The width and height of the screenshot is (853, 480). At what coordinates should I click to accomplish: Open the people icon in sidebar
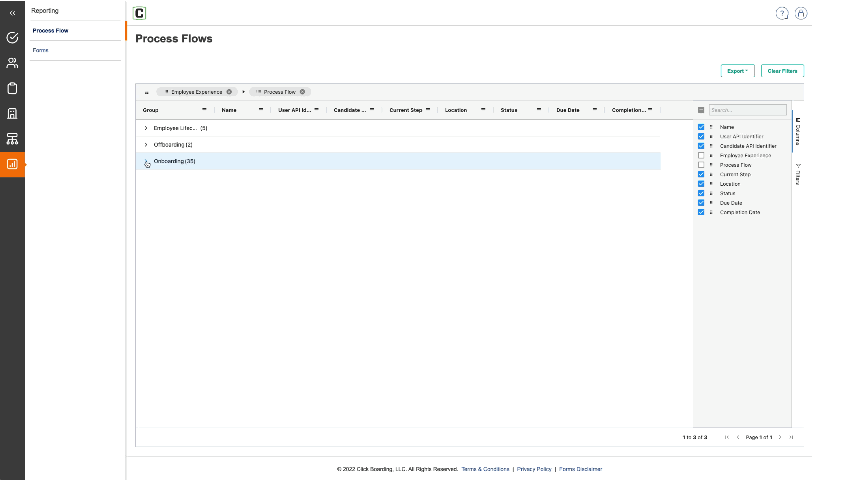12,63
